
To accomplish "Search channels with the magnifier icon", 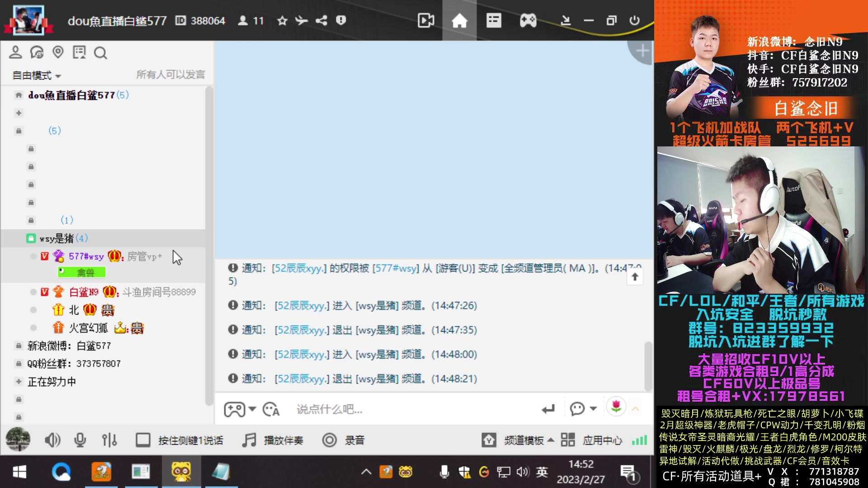I will 100,53.
